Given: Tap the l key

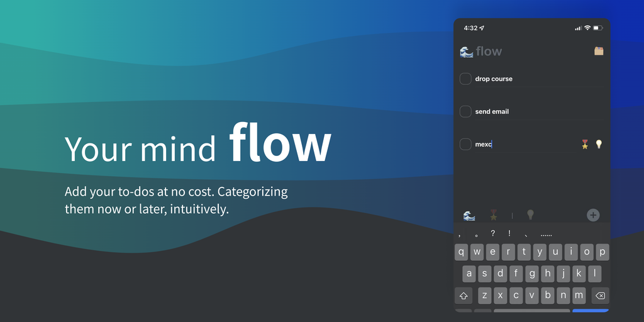Looking at the screenshot, I should (x=595, y=274).
